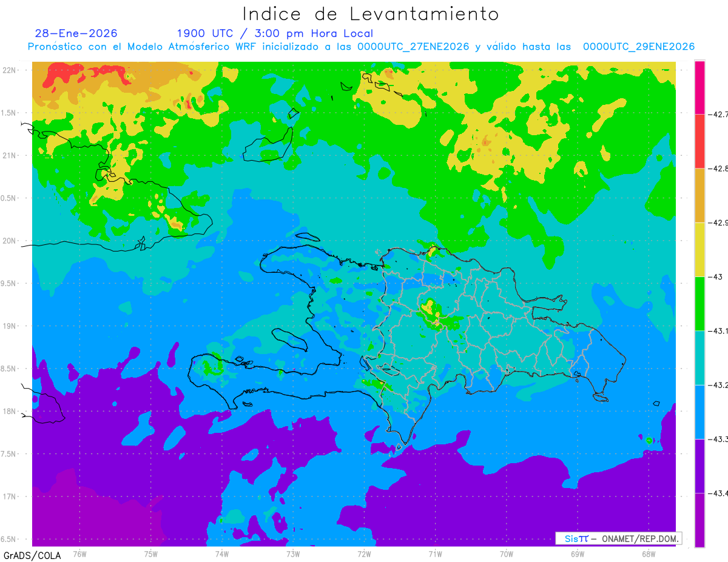Viewport: 728px width, 562px height.
Task: Click the '17N' latitude label
Action: coord(10,497)
